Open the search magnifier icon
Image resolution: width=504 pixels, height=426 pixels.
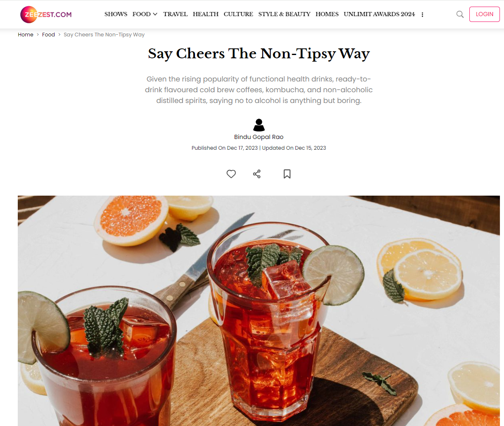pos(460,14)
